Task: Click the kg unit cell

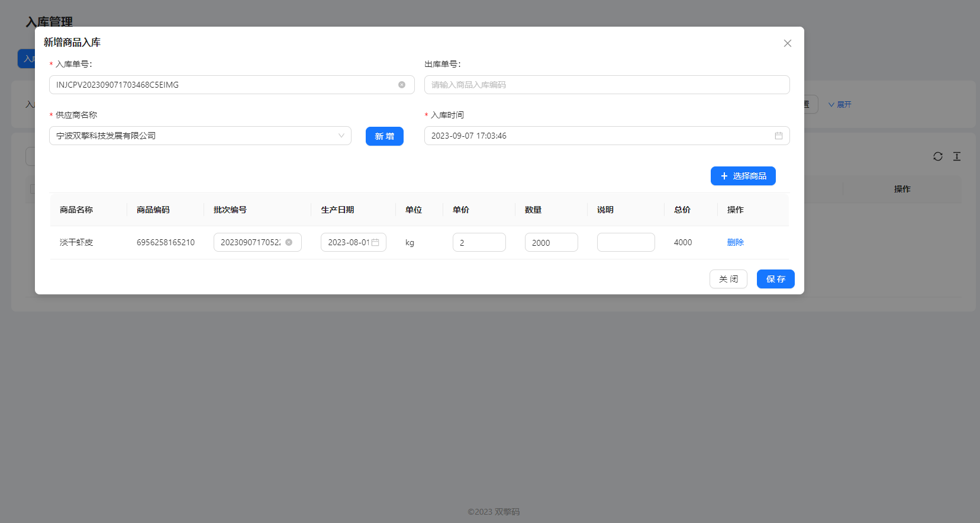Action: click(410, 242)
